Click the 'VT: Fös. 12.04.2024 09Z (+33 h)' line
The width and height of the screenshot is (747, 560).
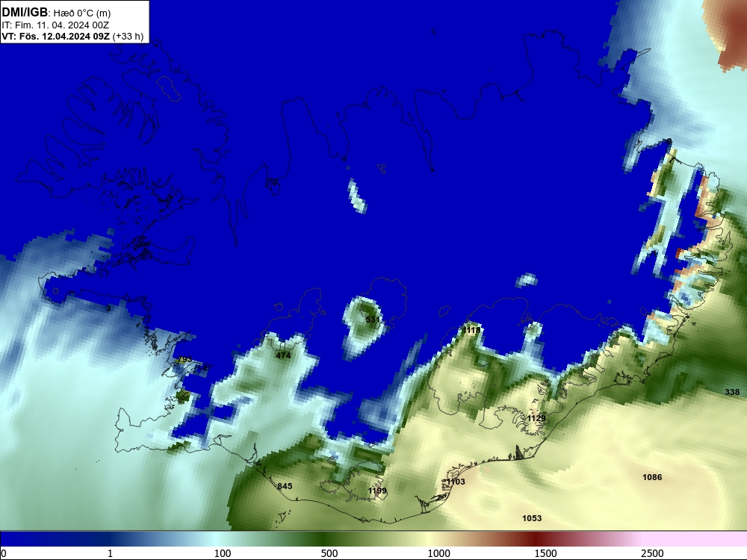tap(72, 37)
